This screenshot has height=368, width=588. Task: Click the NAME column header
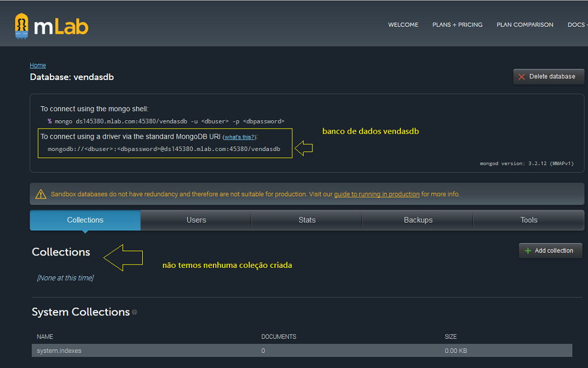click(x=45, y=337)
